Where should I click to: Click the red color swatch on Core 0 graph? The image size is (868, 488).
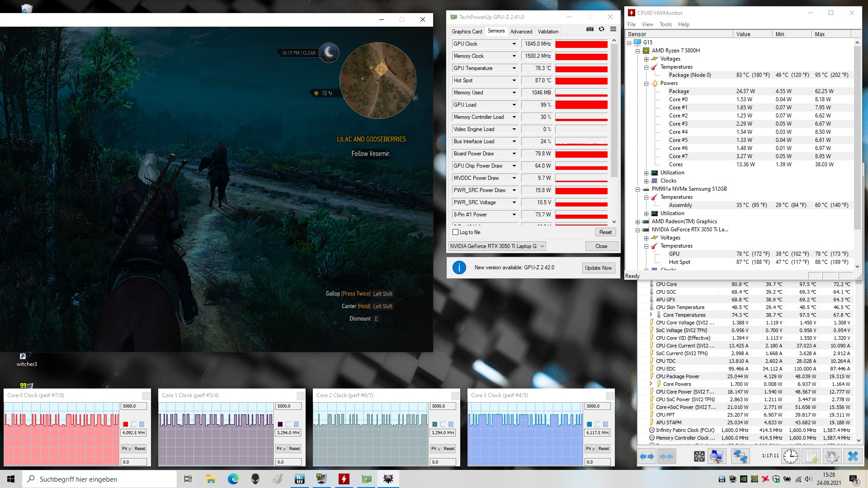pos(126,424)
